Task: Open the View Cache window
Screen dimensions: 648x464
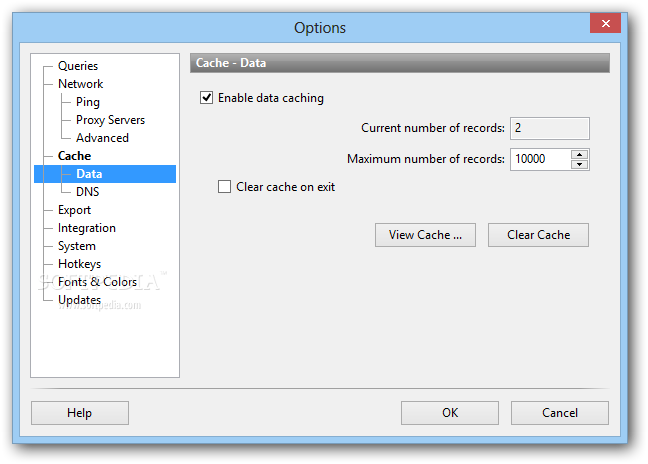Action: pyautogui.click(x=425, y=235)
